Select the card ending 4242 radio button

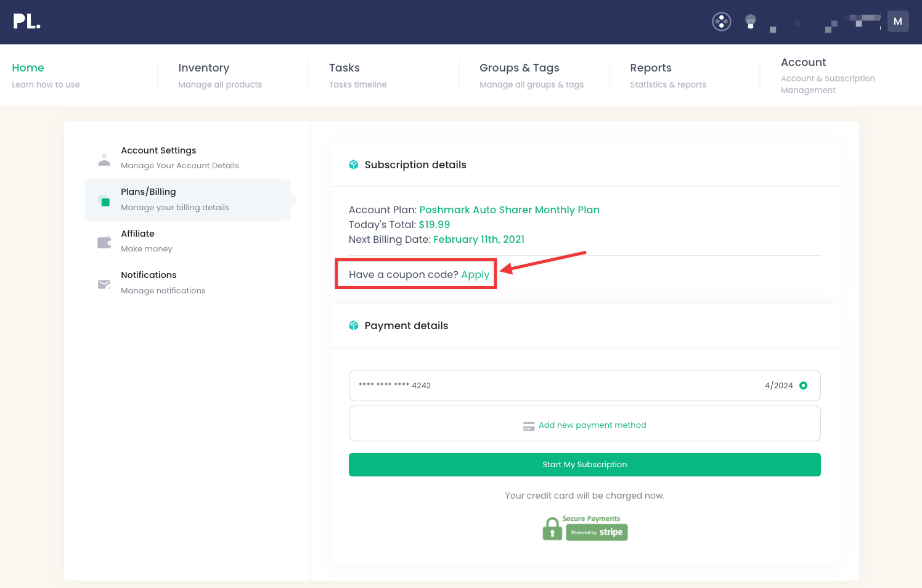click(x=803, y=386)
